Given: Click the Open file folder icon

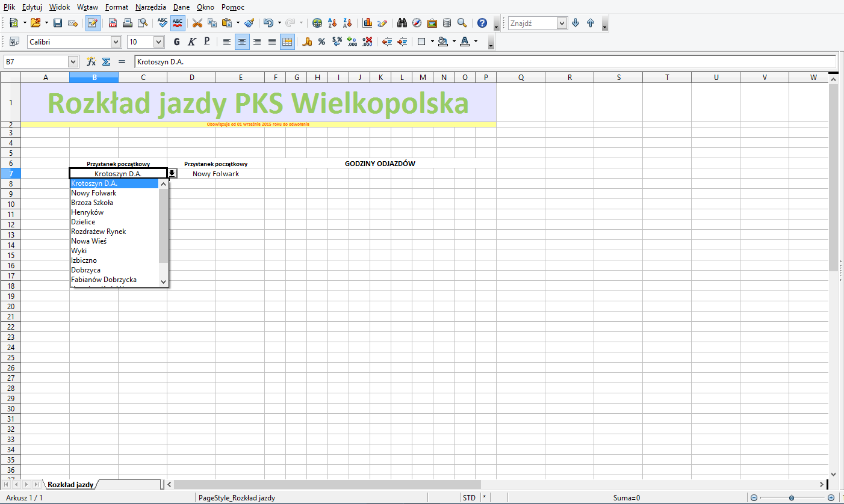Looking at the screenshot, I should click(35, 23).
